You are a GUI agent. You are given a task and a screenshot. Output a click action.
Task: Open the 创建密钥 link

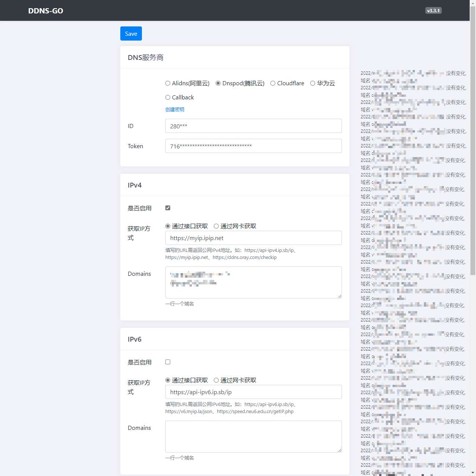pos(175,109)
